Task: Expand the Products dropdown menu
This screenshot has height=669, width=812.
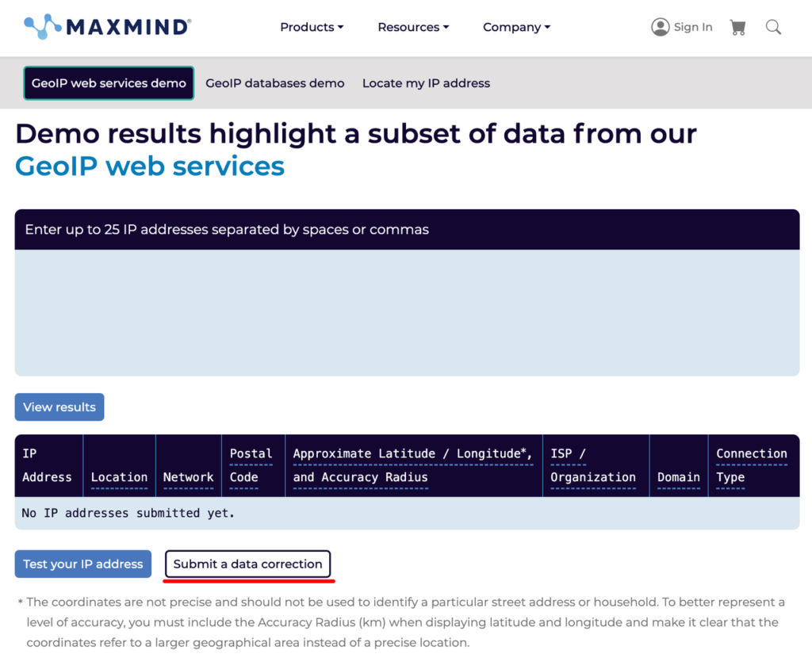Action: pyautogui.click(x=312, y=27)
